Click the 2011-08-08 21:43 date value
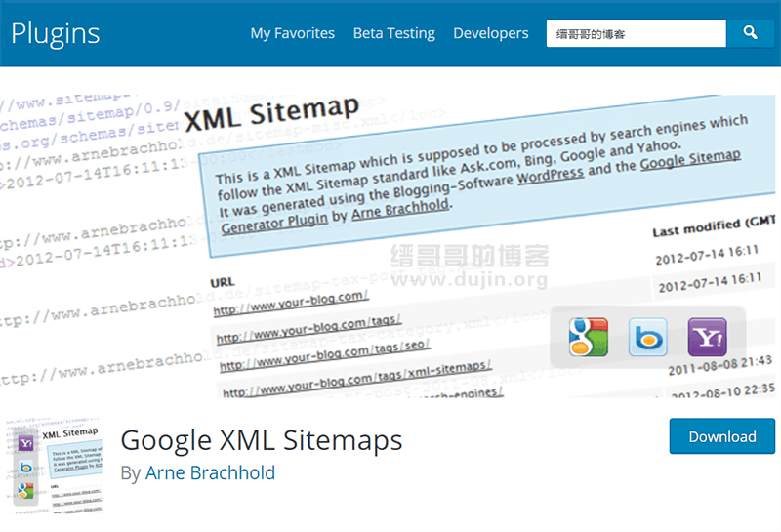 click(720, 366)
